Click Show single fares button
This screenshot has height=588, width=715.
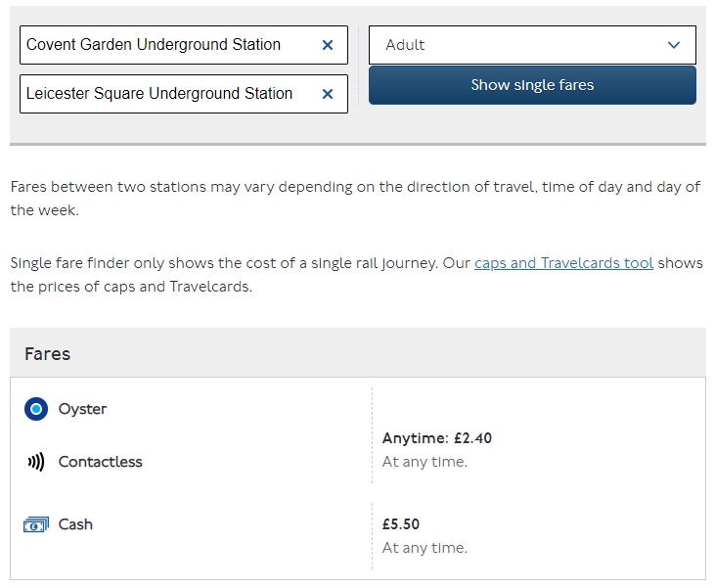532,85
